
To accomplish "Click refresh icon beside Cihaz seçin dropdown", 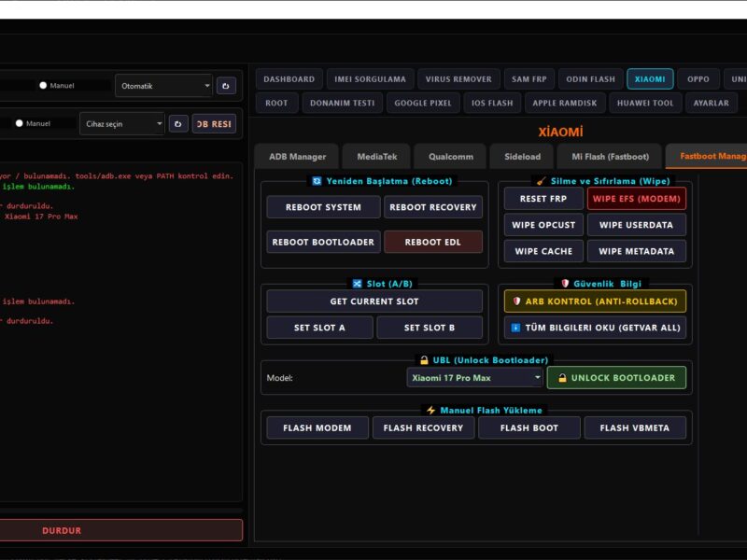I will [x=178, y=123].
